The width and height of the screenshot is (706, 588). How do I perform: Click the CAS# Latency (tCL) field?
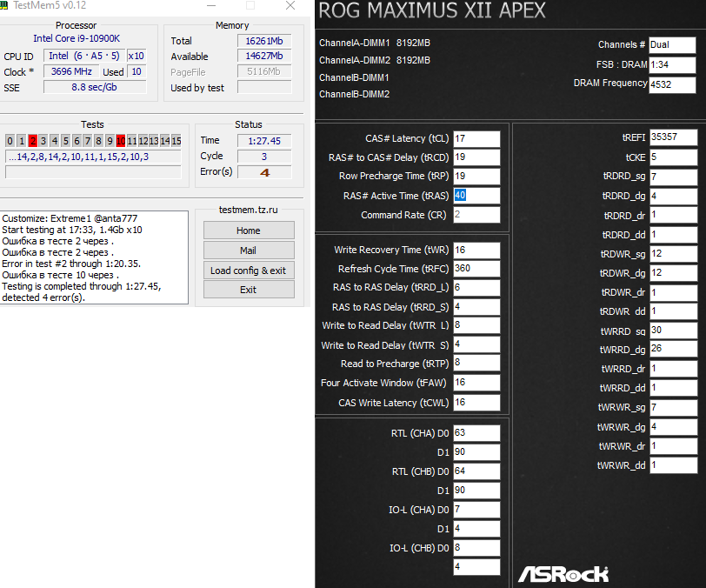pos(476,139)
